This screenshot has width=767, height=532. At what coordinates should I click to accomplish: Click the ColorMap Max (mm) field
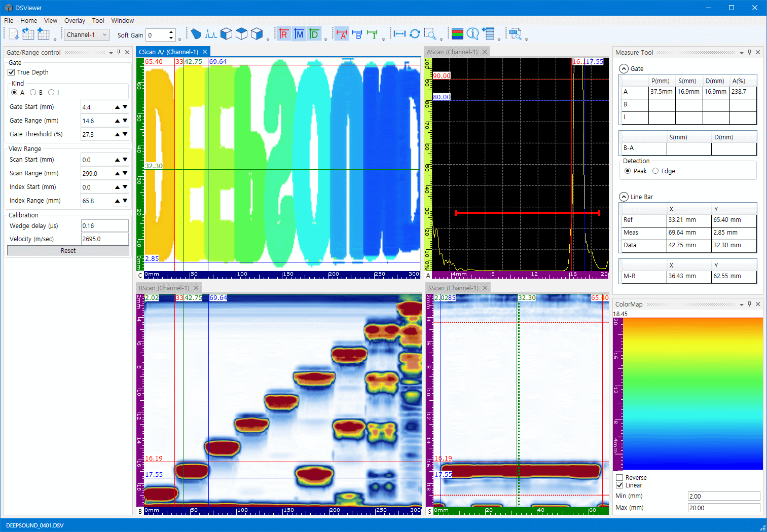[x=724, y=508]
